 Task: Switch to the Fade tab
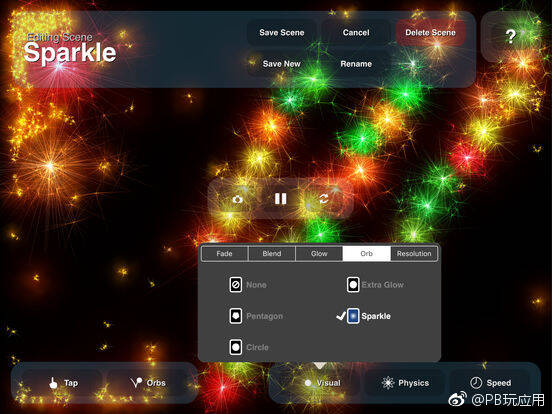[224, 253]
